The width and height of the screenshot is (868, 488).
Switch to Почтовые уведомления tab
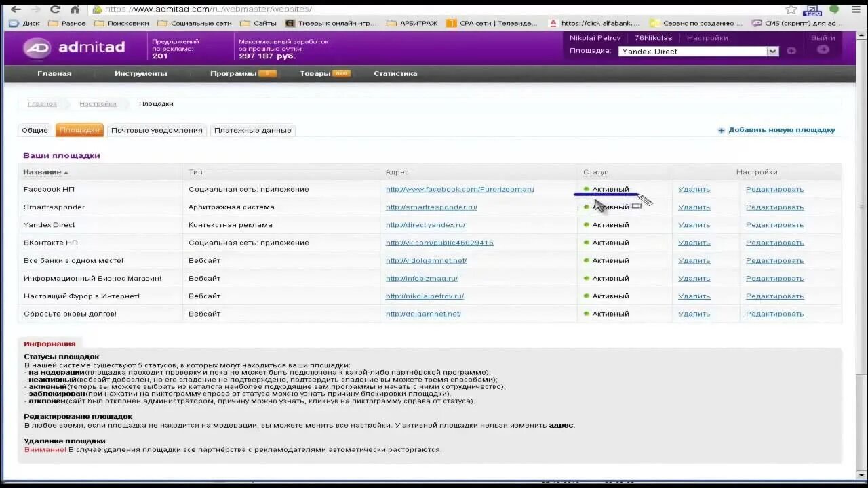[x=157, y=130]
